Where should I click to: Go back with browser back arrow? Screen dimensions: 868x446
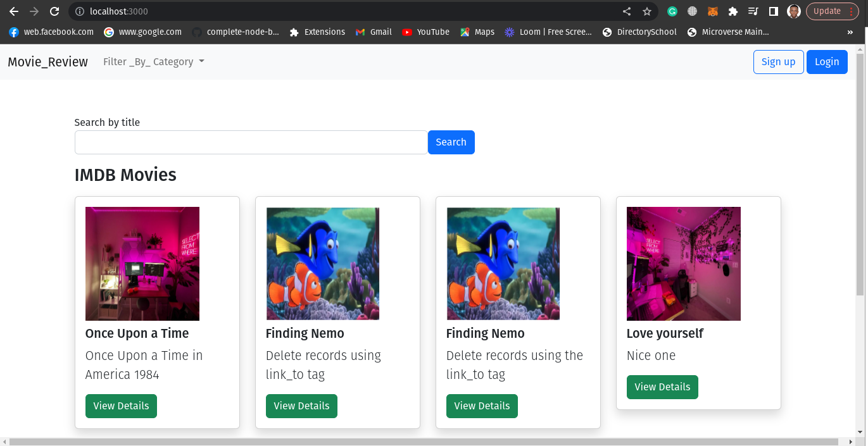coord(13,11)
